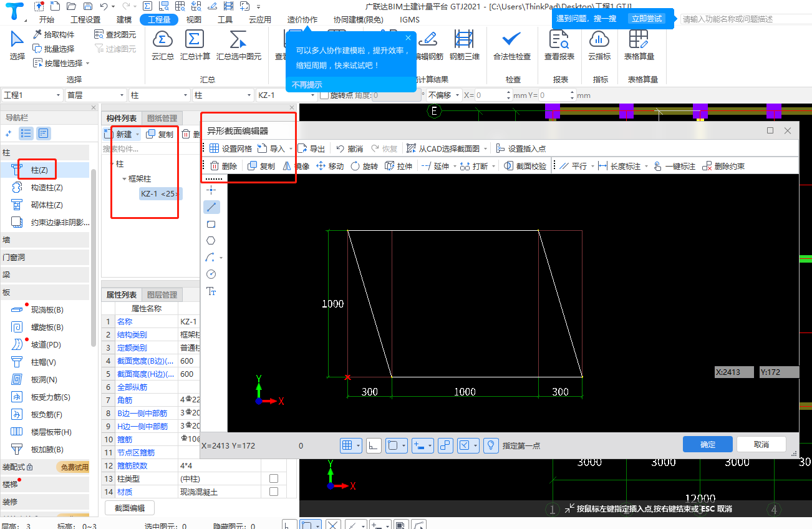Click the 截面编辑 button
Image resolution: width=812 pixels, height=529 pixels.
(x=130, y=508)
